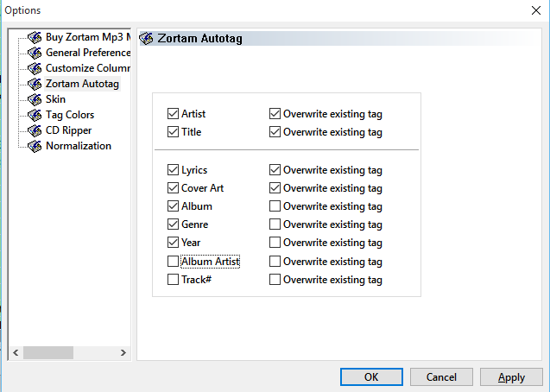The height and width of the screenshot is (392, 550).
Task: Open the Tag Colors settings
Action: point(70,115)
